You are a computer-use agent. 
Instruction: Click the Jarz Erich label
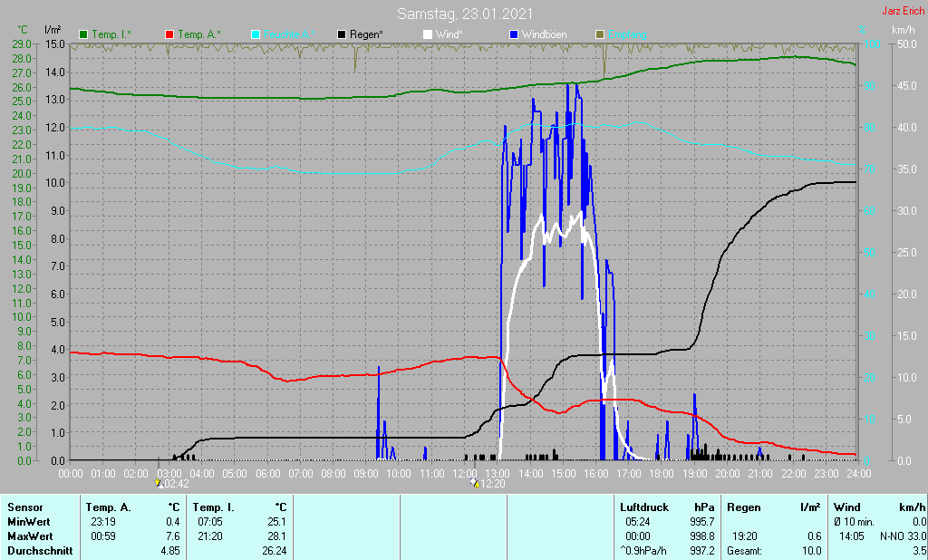coord(904,11)
